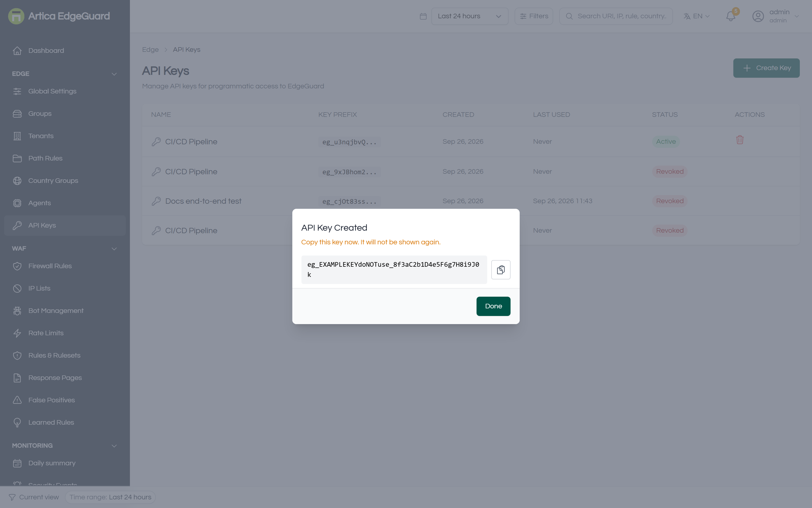The height and width of the screenshot is (508, 812).
Task: Focus the search URI, IP, rule field
Action: [x=616, y=16]
